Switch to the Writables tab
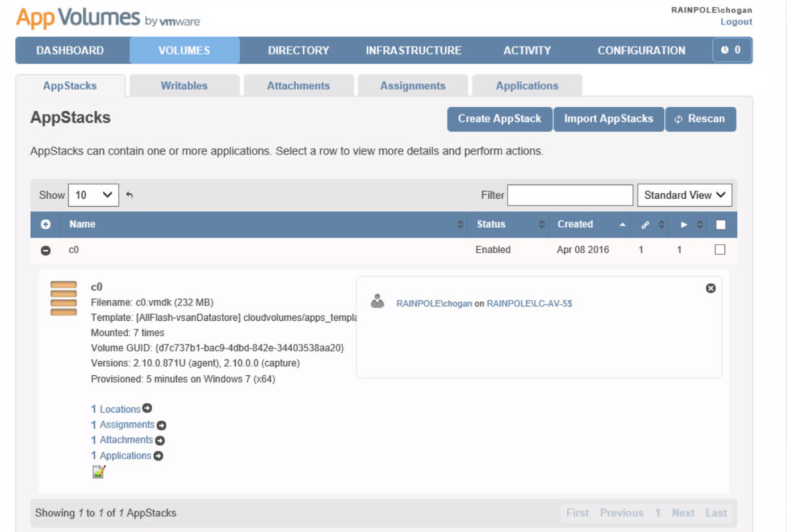 (x=183, y=85)
